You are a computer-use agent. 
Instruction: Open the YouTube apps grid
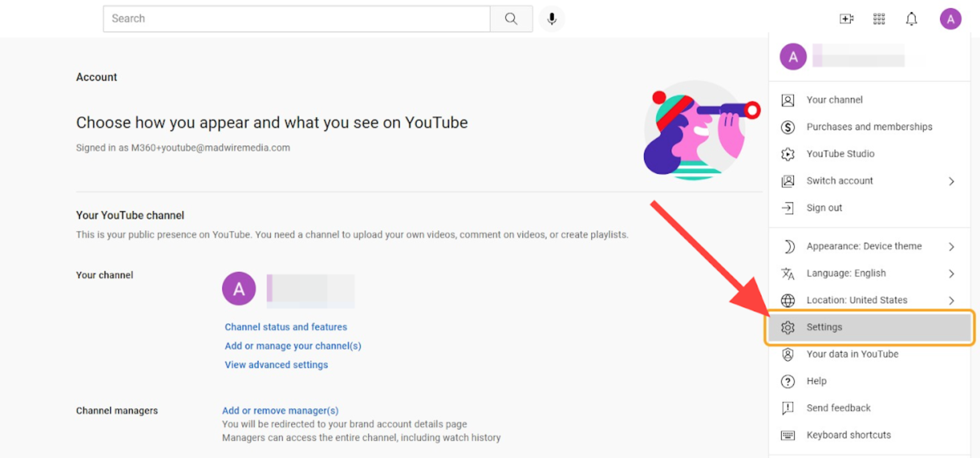879,18
